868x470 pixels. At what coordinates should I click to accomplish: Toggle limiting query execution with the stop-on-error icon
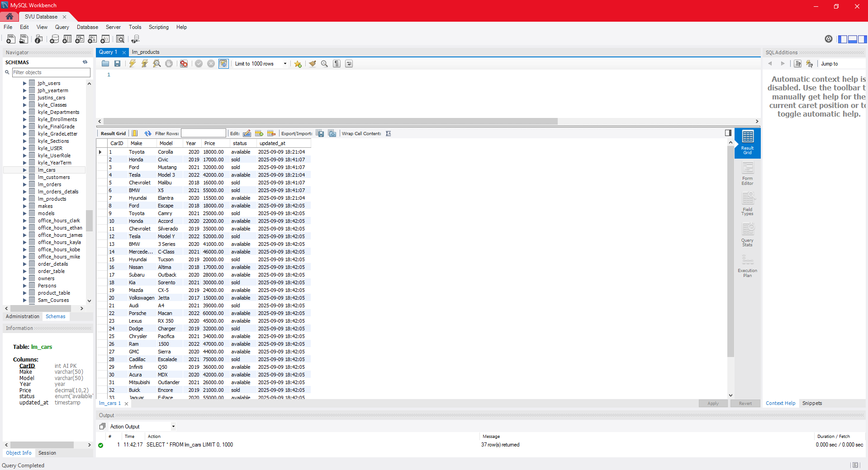point(184,64)
